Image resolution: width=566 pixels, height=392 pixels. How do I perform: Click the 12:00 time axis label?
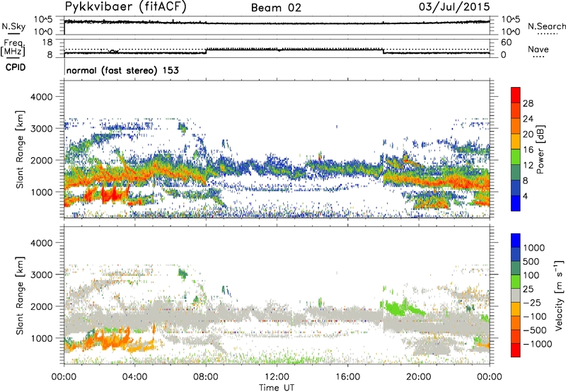coord(277,377)
